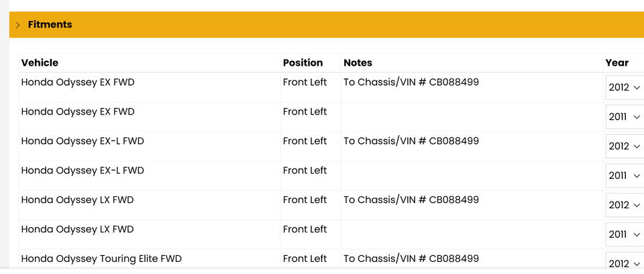The height and width of the screenshot is (274, 644).
Task: Open year dropdown for Odyssey Touring Elite FWD
Action: [625, 263]
